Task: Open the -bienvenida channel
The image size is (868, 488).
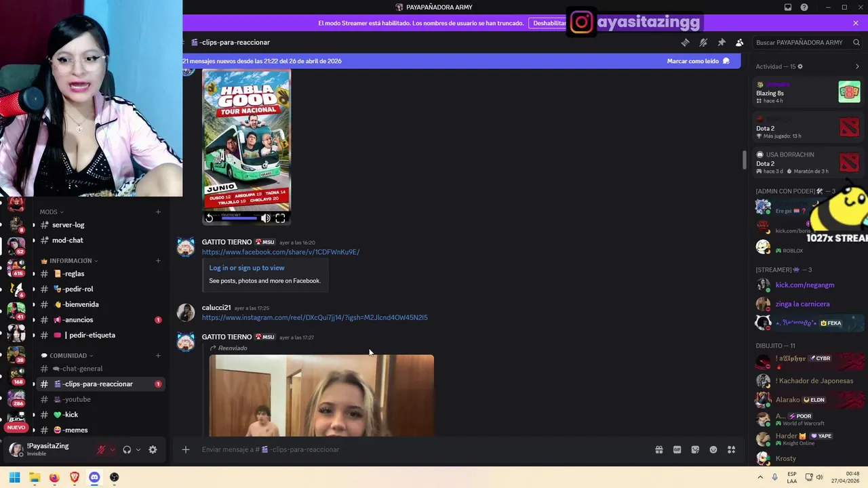Action: click(x=100, y=305)
